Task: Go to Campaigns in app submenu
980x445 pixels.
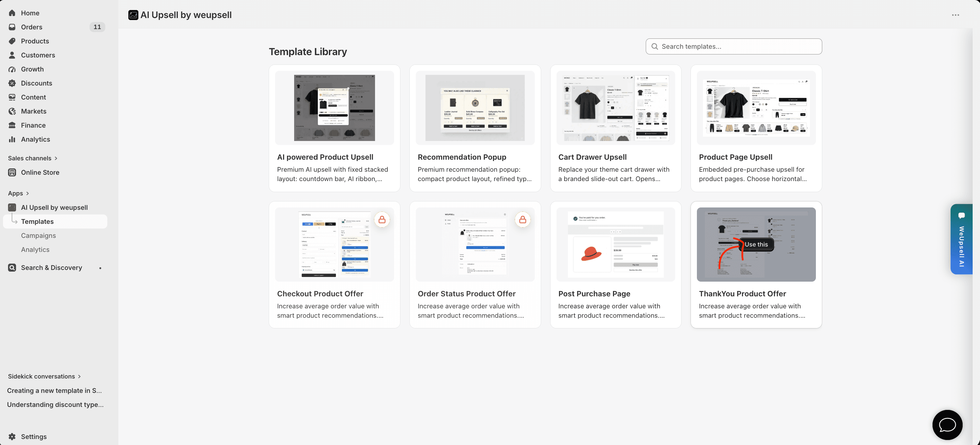Action: click(x=38, y=236)
